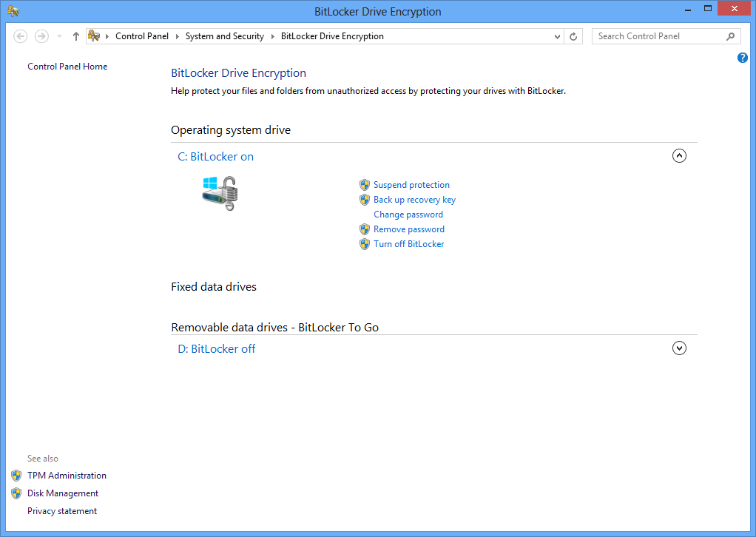Click the TPM Administration shield icon

[16, 476]
